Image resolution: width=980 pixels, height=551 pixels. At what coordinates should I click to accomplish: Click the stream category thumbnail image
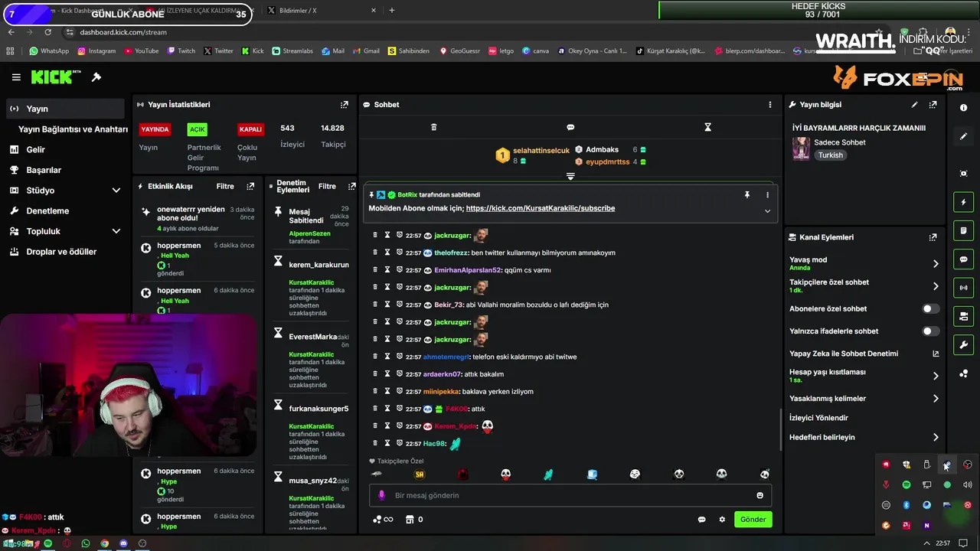click(801, 148)
